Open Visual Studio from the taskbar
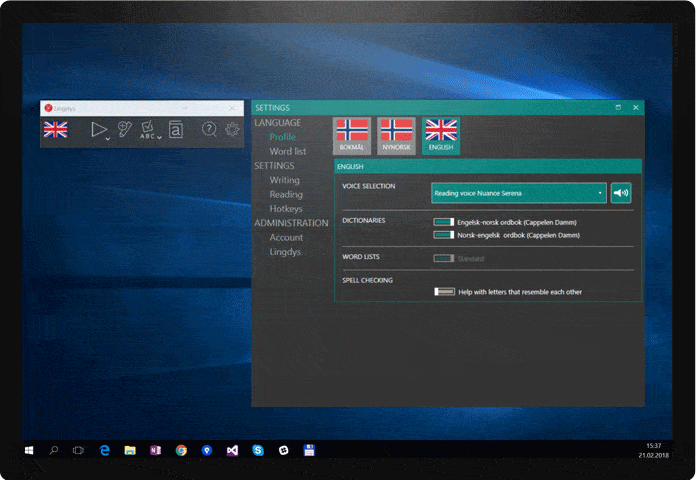Image resolution: width=696 pixels, height=480 pixels. (232, 451)
